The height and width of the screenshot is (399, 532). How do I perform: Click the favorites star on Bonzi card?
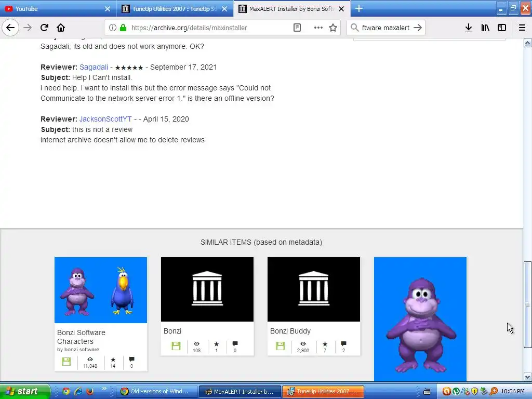(217, 344)
